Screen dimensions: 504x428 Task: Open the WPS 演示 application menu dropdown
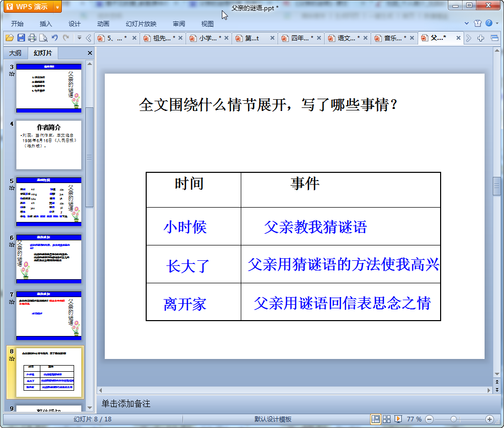(x=57, y=7)
